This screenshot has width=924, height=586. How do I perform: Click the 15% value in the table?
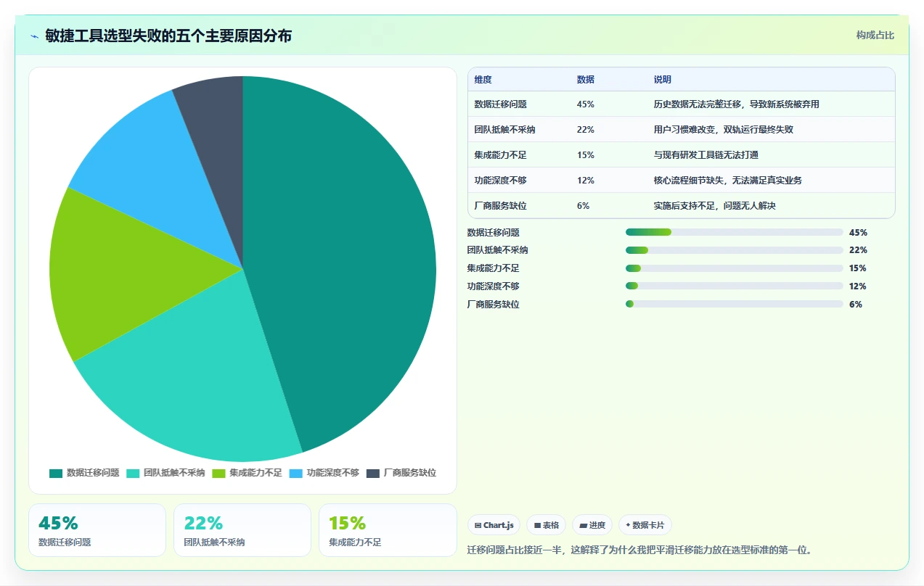[585, 155]
